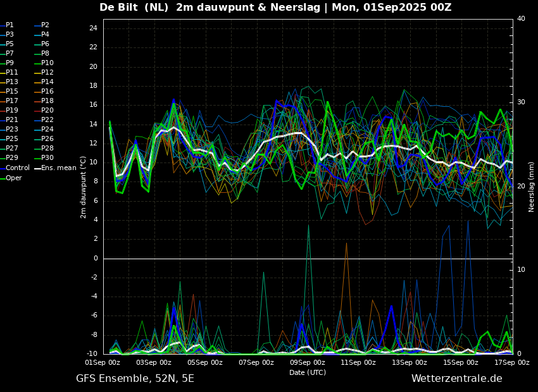Click the 01Sep 00z date tick

pos(103,362)
